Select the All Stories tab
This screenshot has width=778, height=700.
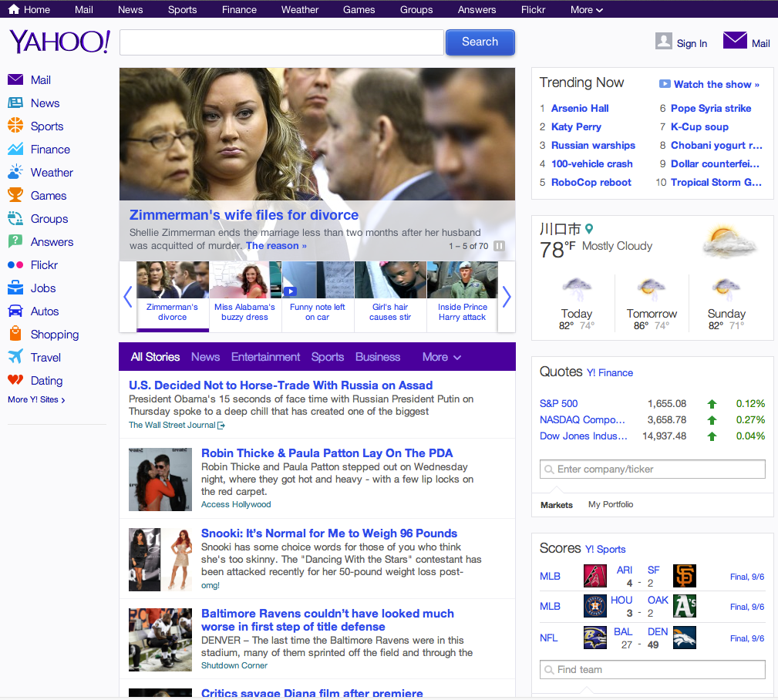[155, 357]
